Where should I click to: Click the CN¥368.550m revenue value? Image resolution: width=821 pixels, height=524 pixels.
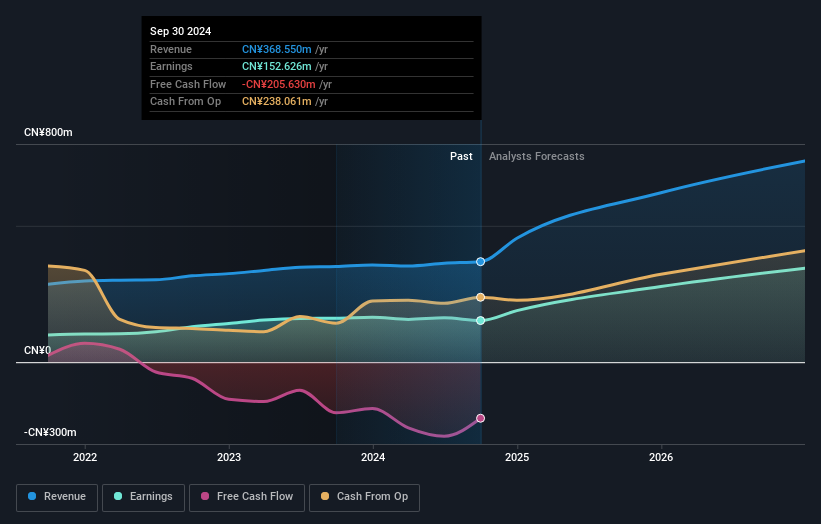point(276,49)
